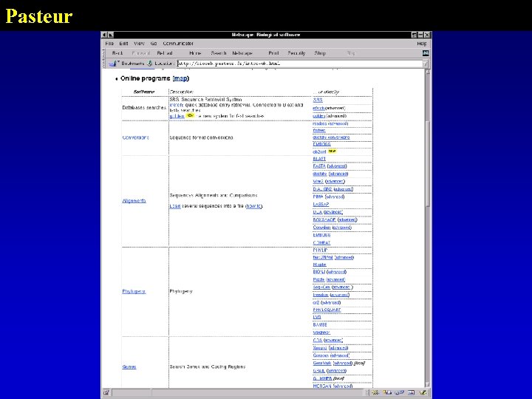Click the Forward toolbar button

pyautogui.click(x=141, y=53)
